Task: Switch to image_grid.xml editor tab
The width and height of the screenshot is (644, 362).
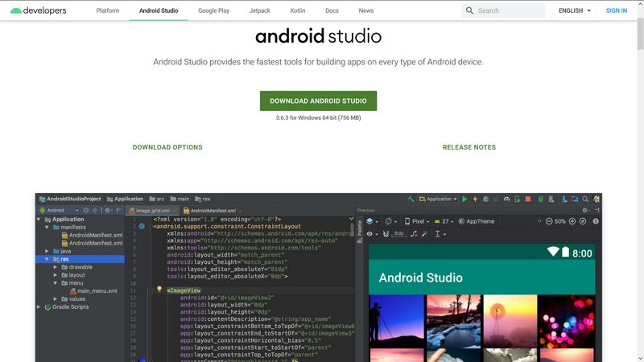Action: (x=152, y=211)
